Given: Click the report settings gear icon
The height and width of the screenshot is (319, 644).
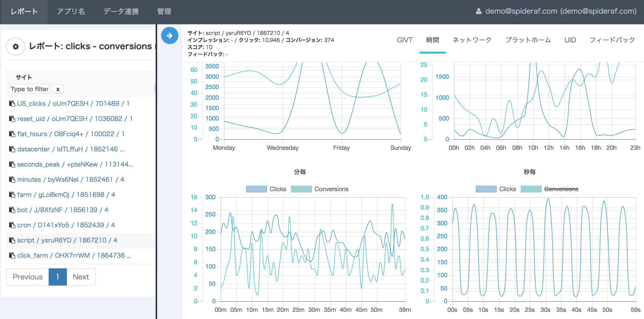Looking at the screenshot, I should (x=15, y=47).
